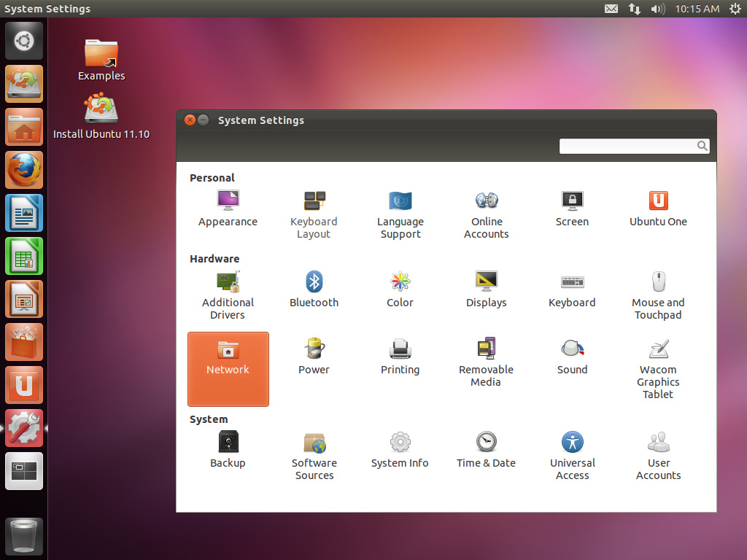Open Ubuntu One settings panel

point(659,208)
